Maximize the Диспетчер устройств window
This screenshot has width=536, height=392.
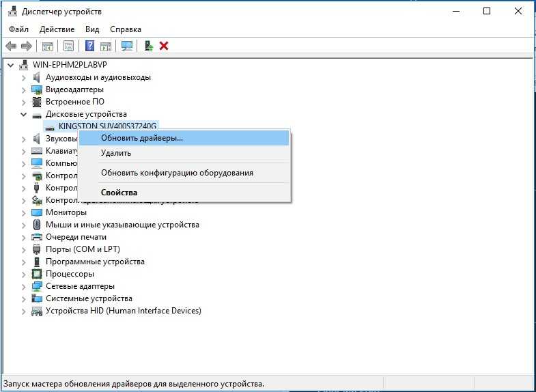click(x=487, y=12)
